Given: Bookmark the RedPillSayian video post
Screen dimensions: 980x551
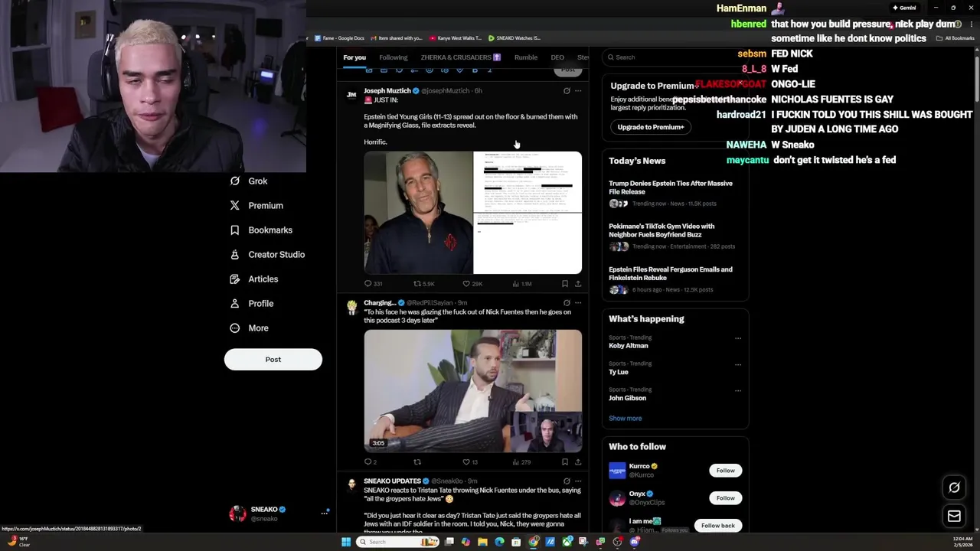Looking at the screenshot, I should 565,462.
